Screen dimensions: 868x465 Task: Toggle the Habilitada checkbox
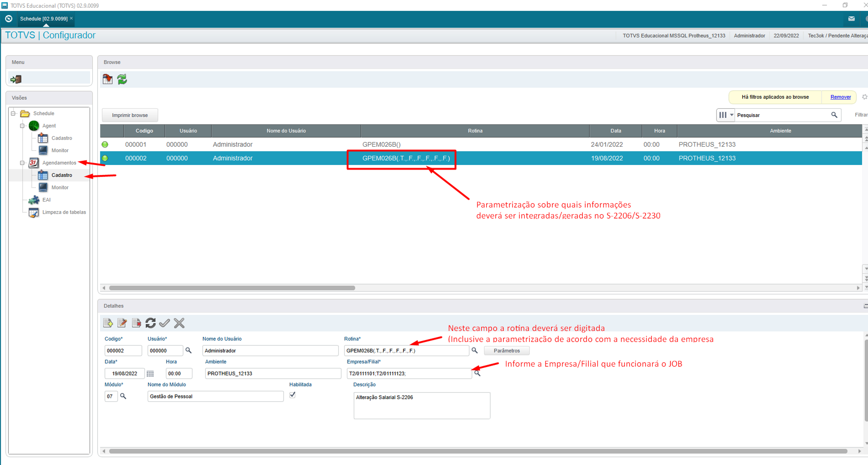coord(293,395)
